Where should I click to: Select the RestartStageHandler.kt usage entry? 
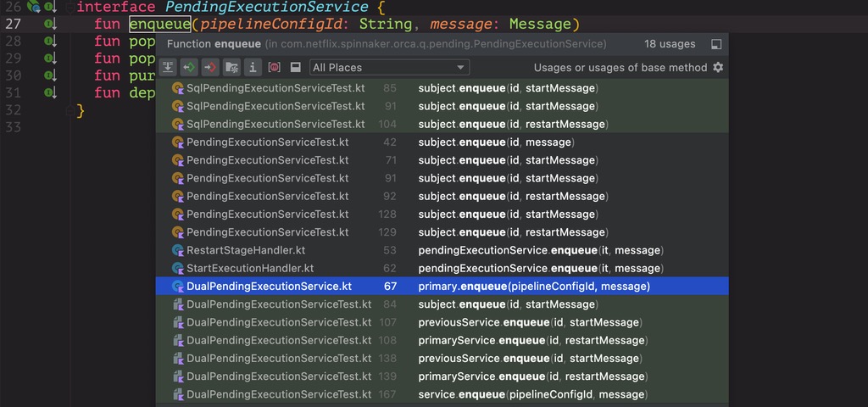pos(246,250)
